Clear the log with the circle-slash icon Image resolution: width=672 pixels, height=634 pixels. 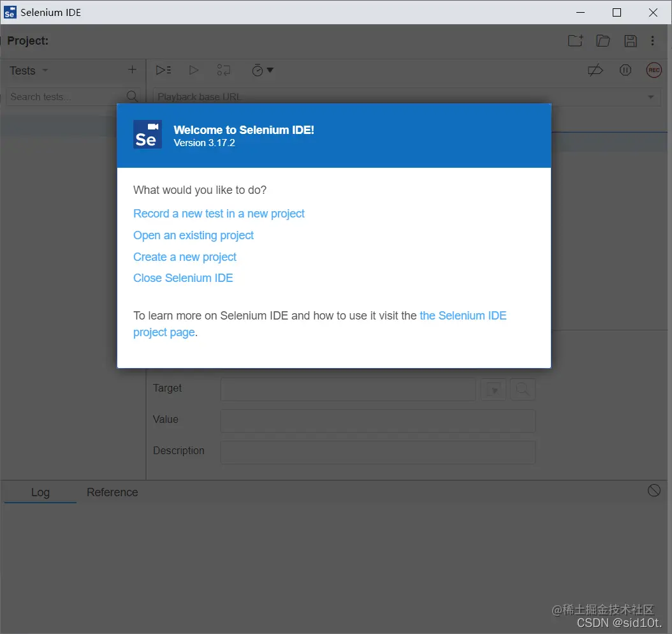click(x=654, y=490)
